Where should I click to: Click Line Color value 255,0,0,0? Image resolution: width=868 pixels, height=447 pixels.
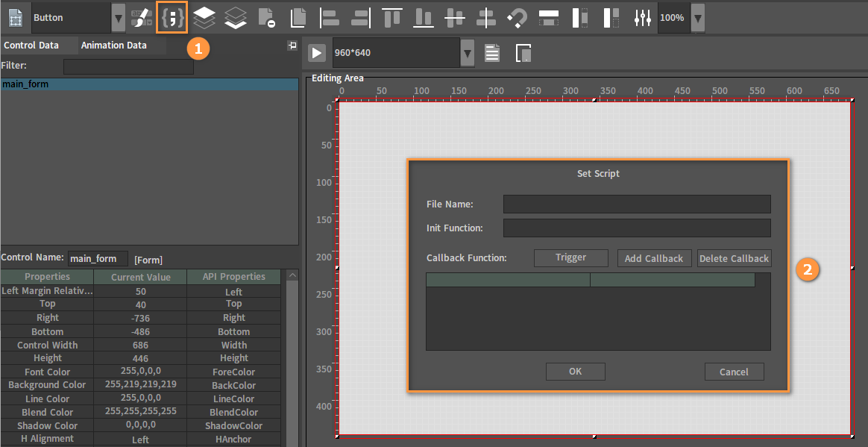click(141, 398)
